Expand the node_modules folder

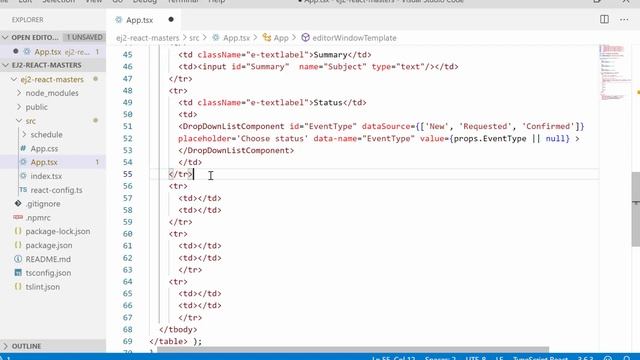tap(52, 93)
